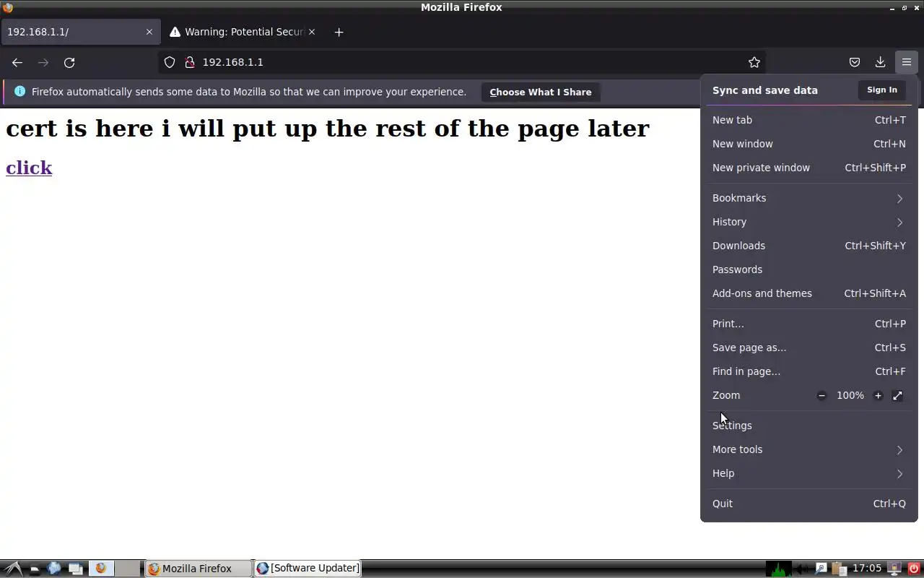Reset zoom showing 100%
This screenshot has width=924, height=578.
tap(850, 395)
